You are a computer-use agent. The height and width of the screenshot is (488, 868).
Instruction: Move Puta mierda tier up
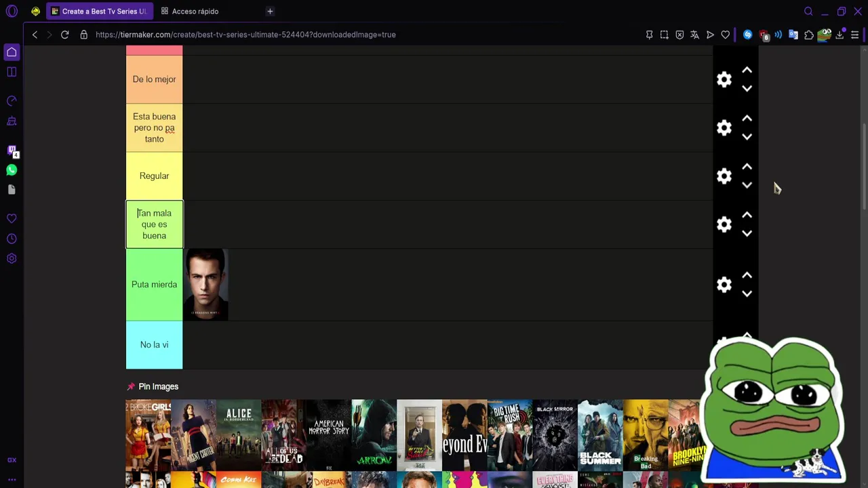(x=747, y=275)
